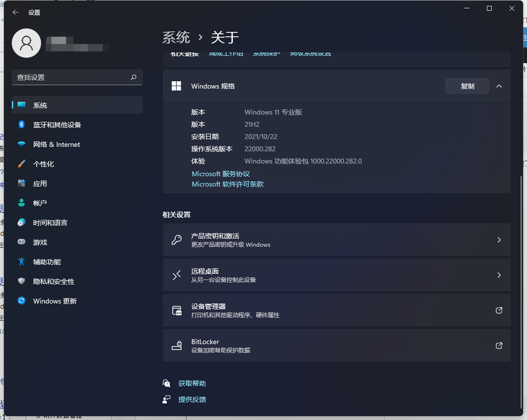Go back with the Settings back arrow

(16, 12)
